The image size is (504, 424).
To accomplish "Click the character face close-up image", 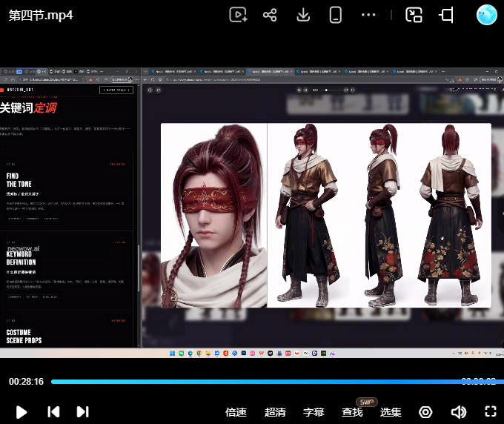I will pyautogui.click(x=213, y=216).
